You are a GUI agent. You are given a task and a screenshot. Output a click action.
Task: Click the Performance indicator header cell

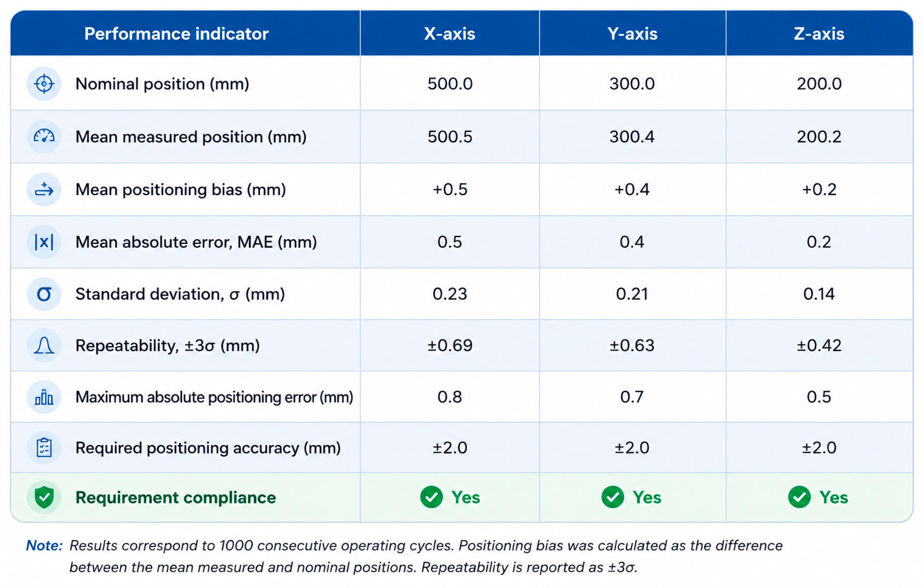[x=186, y=33]
